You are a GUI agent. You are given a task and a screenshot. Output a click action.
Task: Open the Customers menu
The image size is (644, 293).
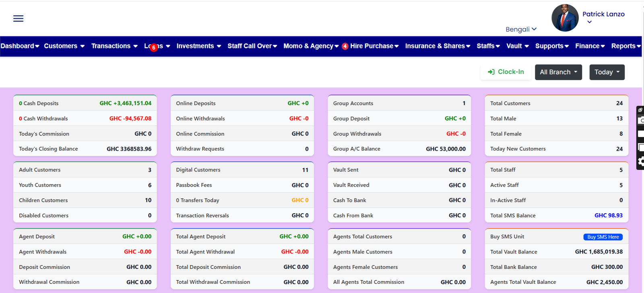64,46
